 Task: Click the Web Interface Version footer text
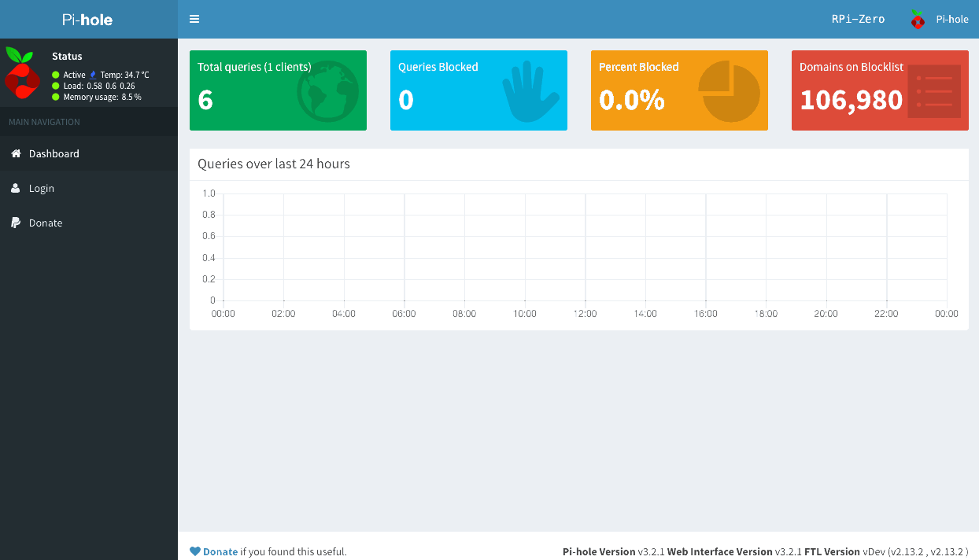click(x=734, y=551)
